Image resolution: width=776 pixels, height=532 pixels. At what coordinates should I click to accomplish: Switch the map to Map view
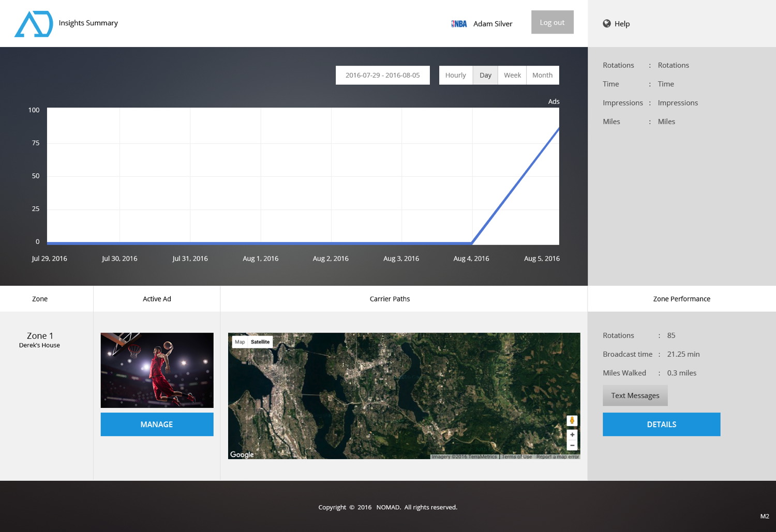(240, 342)
